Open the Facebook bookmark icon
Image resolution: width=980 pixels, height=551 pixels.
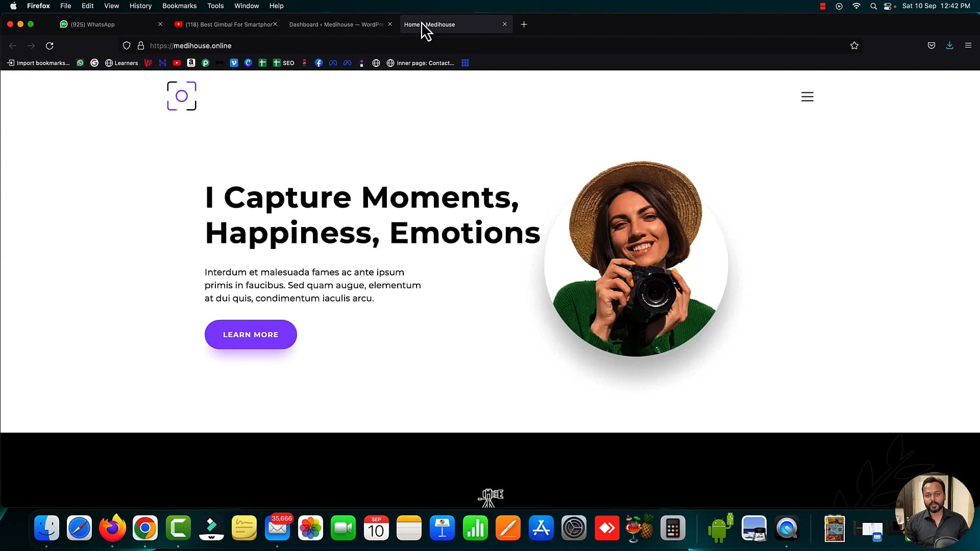coord(318,63)
